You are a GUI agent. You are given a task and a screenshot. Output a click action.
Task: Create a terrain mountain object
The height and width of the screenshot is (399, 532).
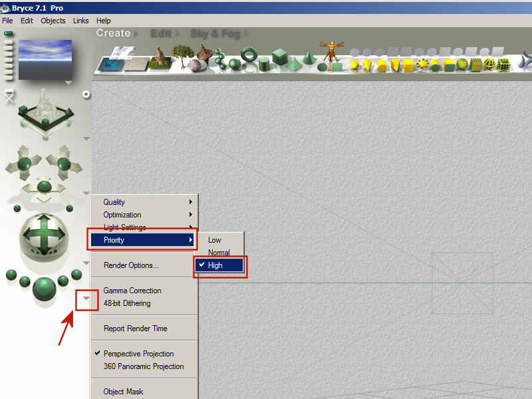160,58
